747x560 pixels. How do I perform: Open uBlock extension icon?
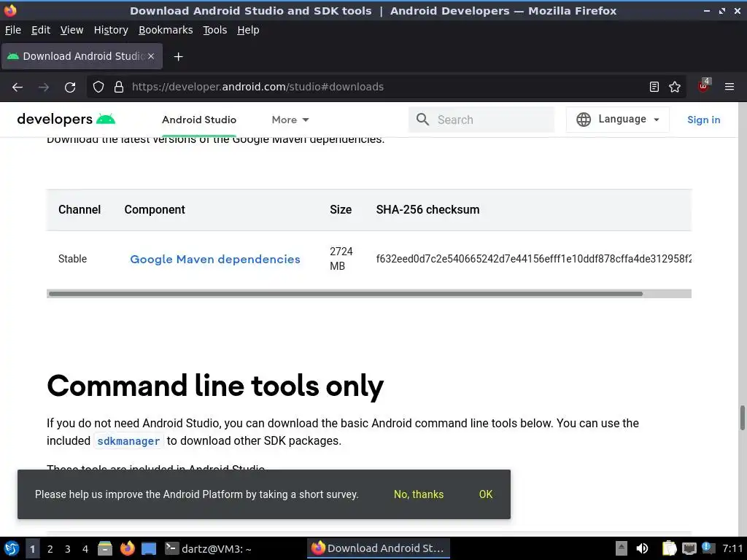click(x=704, y=86)
